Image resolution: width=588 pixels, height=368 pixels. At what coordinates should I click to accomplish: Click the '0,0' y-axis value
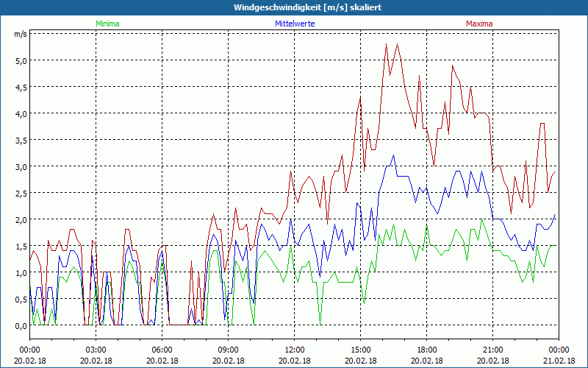(21, 326)
